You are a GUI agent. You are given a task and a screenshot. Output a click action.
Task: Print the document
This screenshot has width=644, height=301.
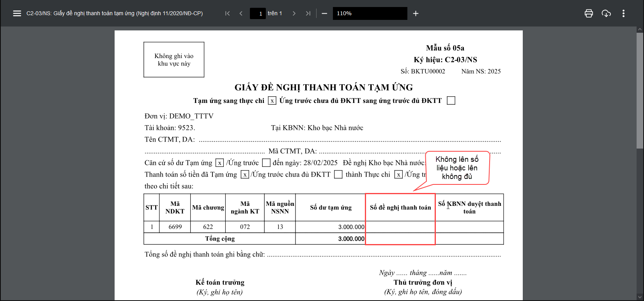tap(589, 13)
